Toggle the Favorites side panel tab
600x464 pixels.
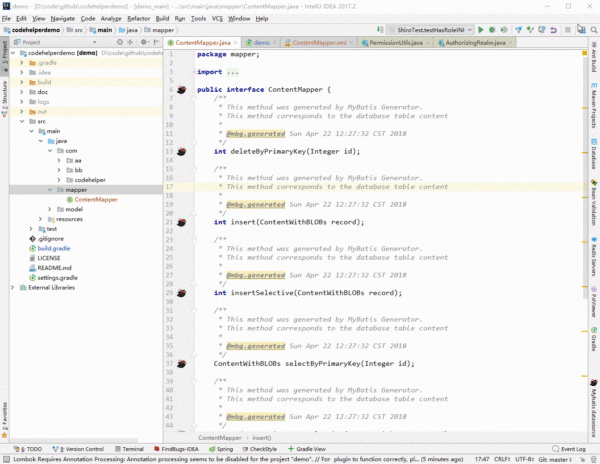pyautogui.click(x=4, y=420)
